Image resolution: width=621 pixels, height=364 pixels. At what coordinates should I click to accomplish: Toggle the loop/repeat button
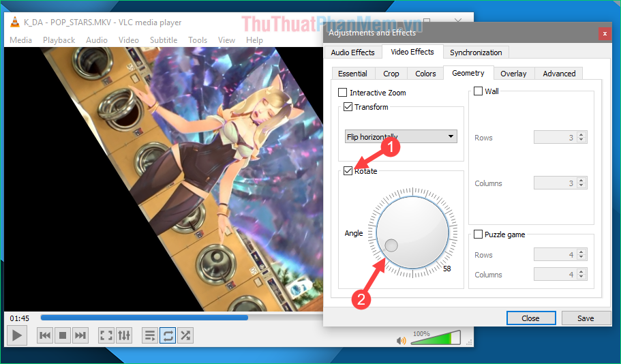(x=168, y=335)
